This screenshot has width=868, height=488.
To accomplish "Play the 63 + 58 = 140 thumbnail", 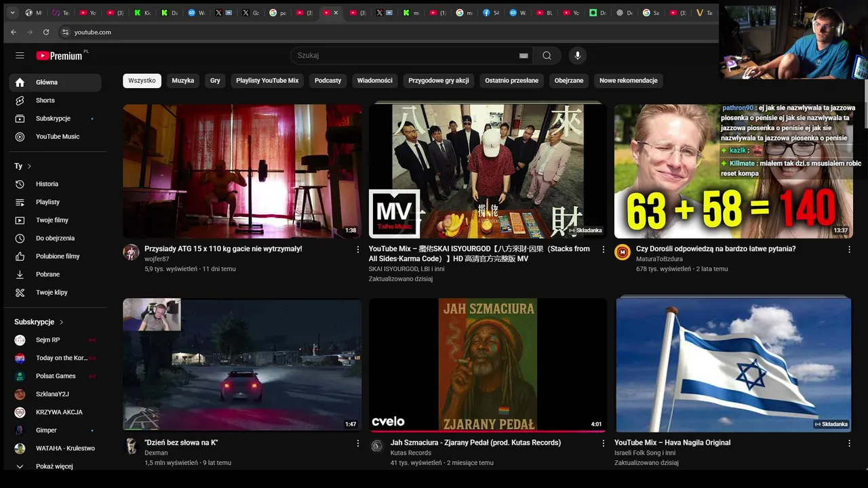I will pos(734,171).
